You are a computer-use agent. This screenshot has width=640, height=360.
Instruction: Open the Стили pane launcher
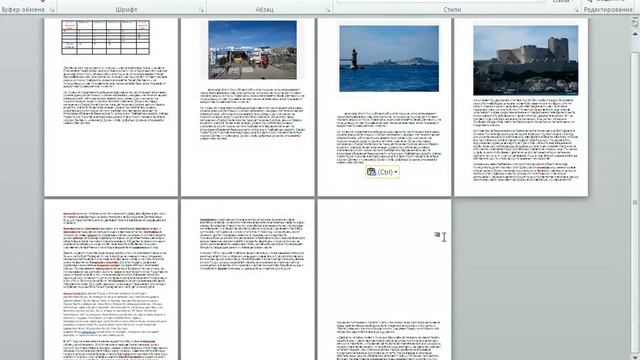tap(576, 10)
